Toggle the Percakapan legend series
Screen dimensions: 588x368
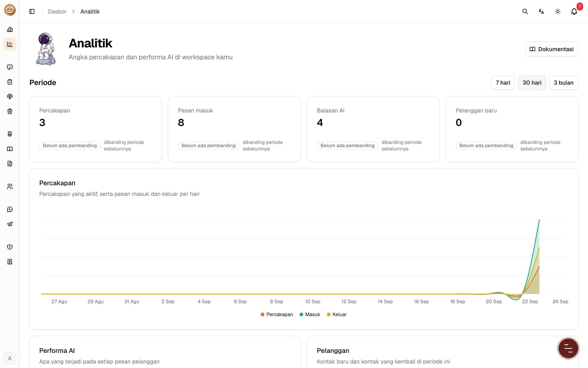tap(277, 314)
